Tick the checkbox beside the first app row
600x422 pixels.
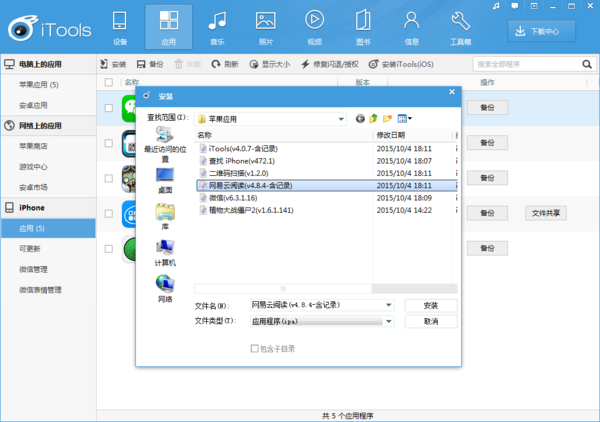pyautogui.click(x=108, y=107)
